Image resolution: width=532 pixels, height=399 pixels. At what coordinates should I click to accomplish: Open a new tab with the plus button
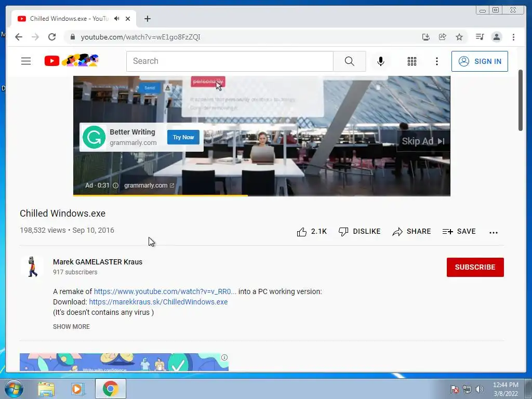point(147,19)
